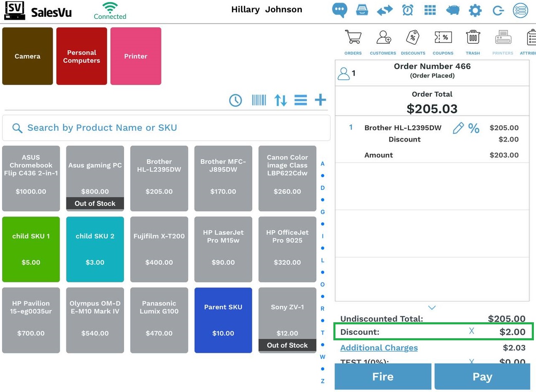Click the piggy bank icon
Screen dimensions: 536x392
coord(453,10)
